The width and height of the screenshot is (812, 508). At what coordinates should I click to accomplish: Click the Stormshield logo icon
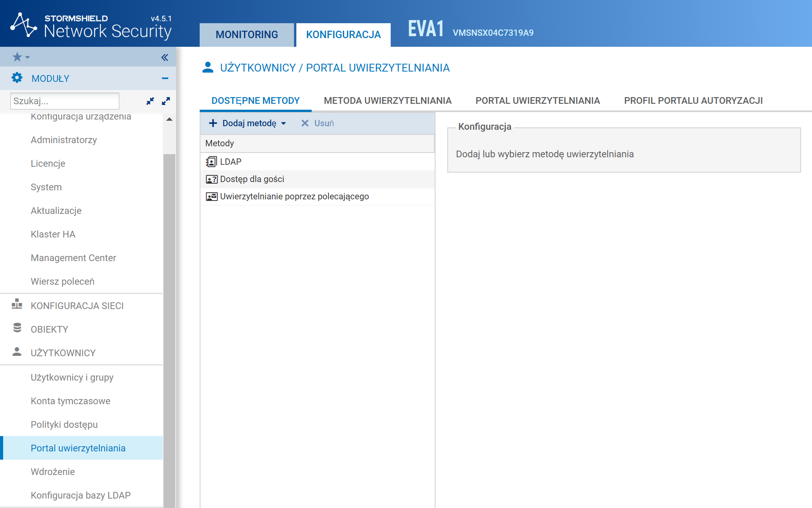[x=24, y=25]
